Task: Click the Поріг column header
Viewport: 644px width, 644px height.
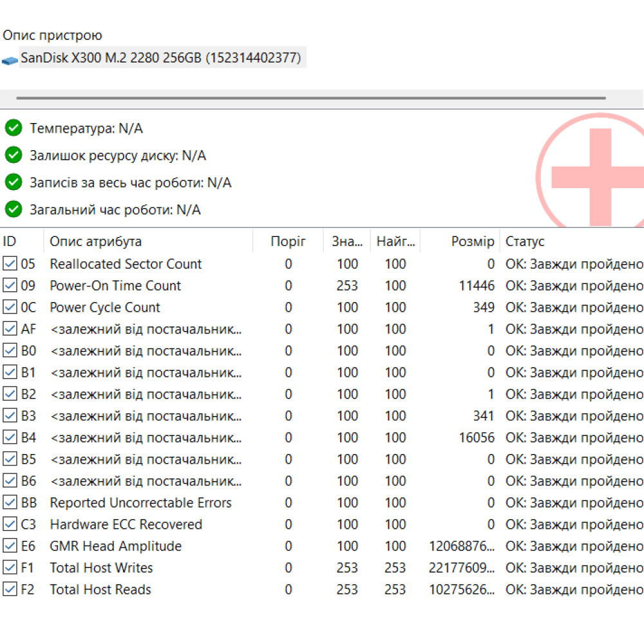Action: click(288, 241)
